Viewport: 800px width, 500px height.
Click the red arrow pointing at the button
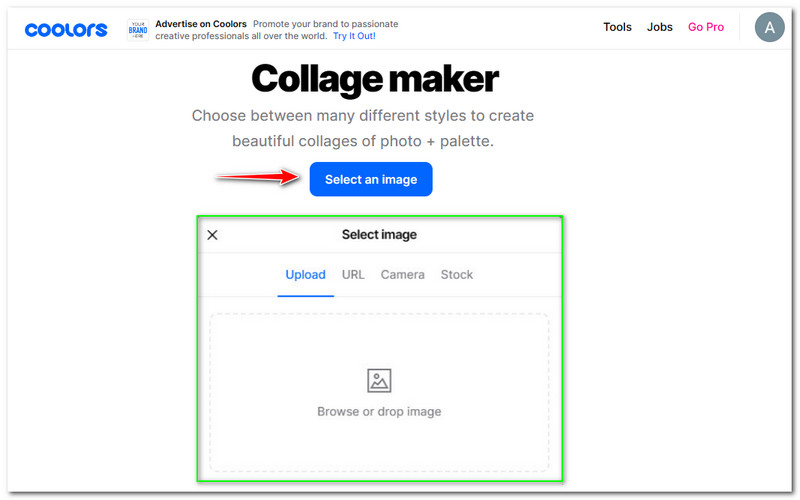260,177
